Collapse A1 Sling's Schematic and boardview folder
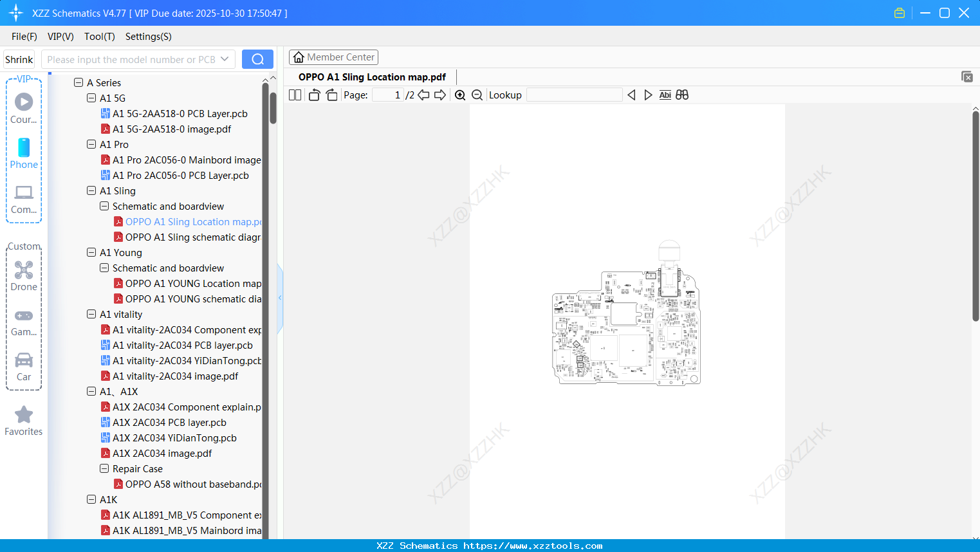Viewport: 980px width, 552px height. [104, 207]
